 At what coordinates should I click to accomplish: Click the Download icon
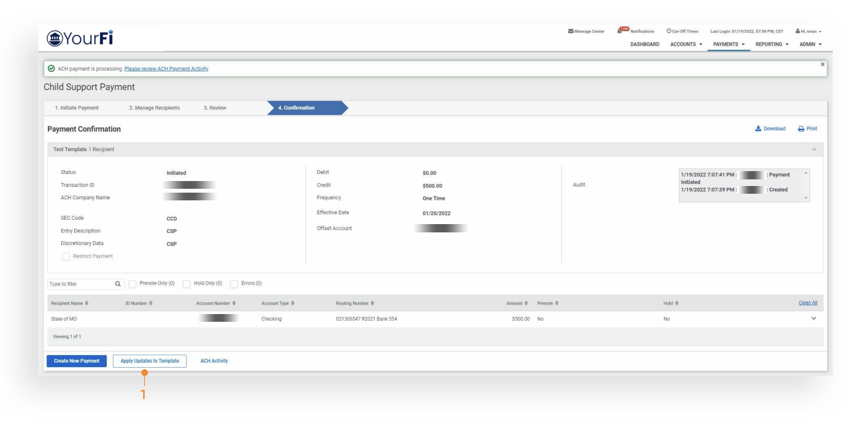(x=758, y=129)
